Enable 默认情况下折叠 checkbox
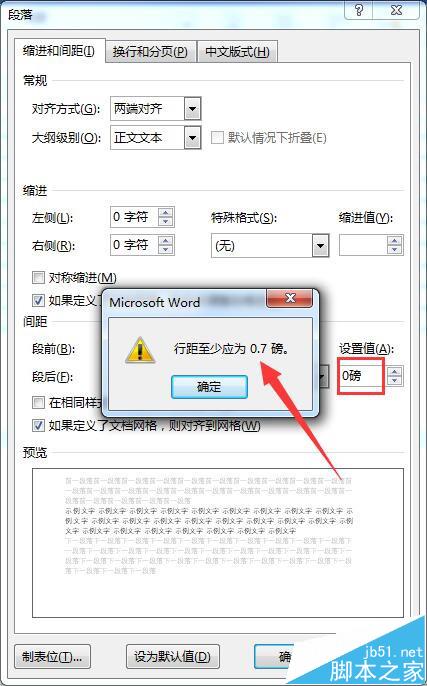The image size is (427, 686). pos(217,138)
